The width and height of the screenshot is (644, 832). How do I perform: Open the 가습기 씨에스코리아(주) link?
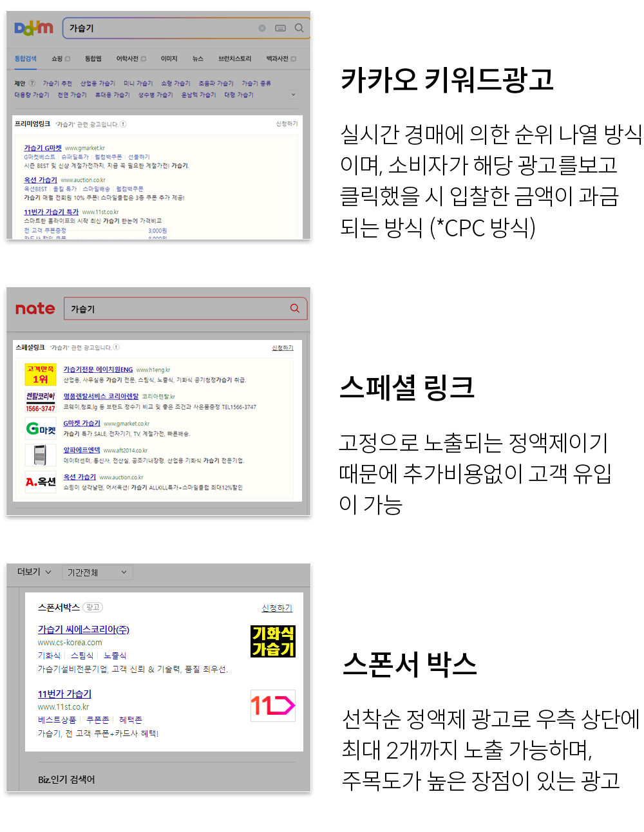84,630
